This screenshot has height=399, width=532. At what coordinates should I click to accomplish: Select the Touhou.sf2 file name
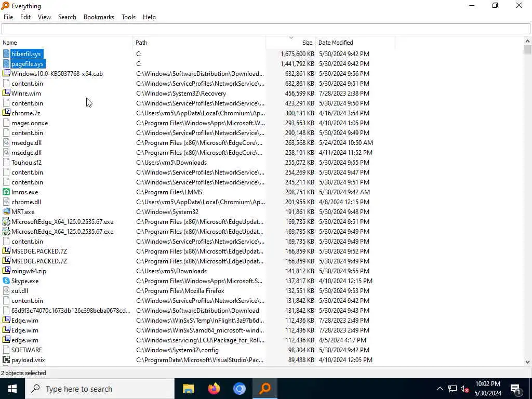[x=26, y=162]
